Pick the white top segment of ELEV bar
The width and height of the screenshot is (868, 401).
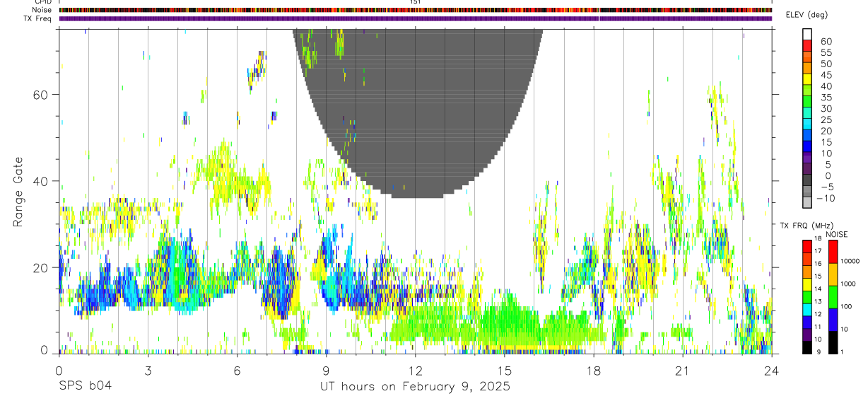click(x=807, y=35)
